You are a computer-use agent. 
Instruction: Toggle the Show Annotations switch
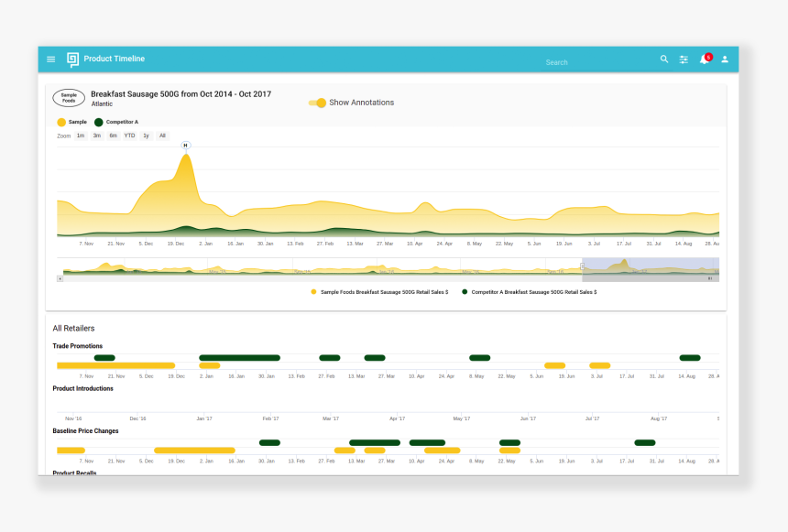coord(318,103)
